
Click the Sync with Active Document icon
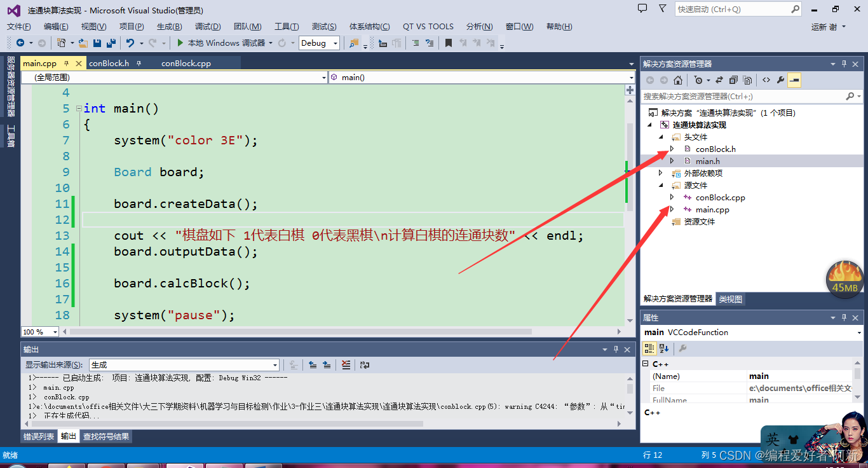point(719,80)
